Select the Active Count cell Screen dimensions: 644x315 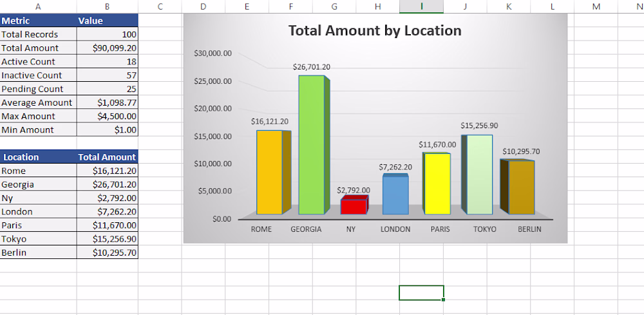pyautogui.click(x=38, y=61)
